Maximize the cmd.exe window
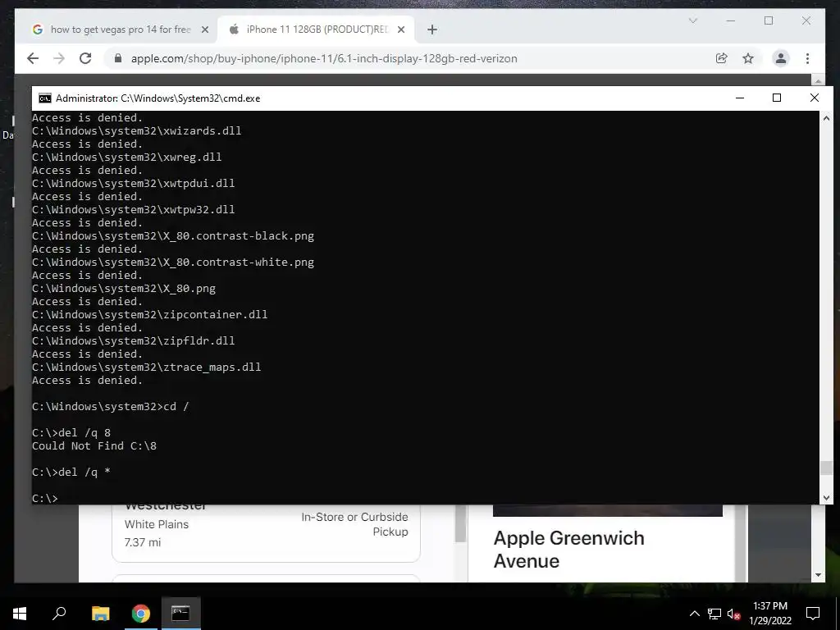The image size is (840, 630). point(777,98)
